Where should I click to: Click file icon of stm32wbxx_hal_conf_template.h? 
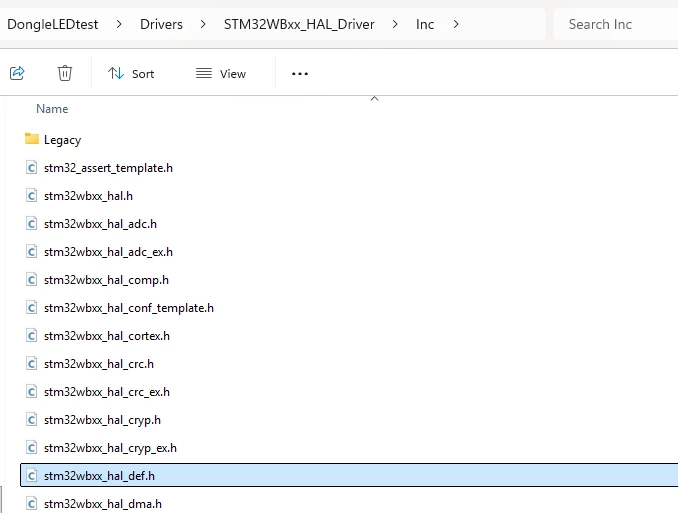tap(32, 308)
